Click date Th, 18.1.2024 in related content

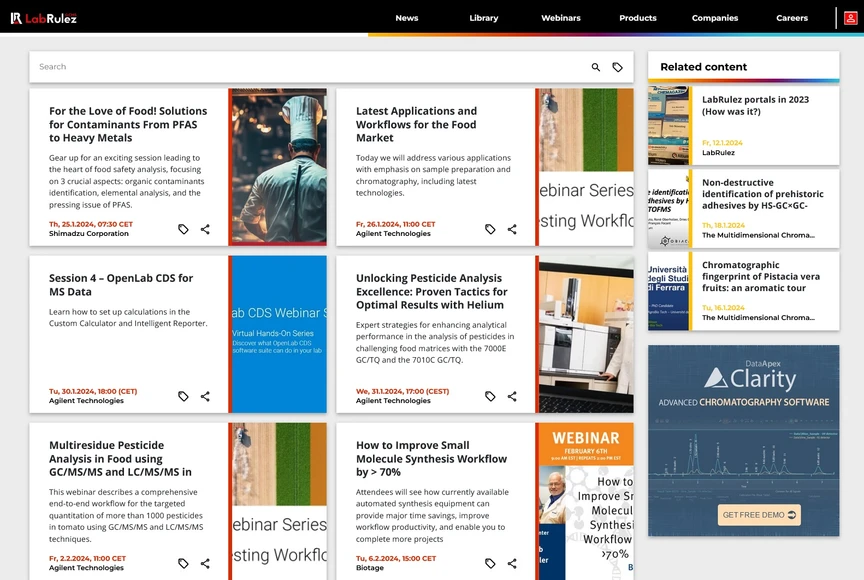point(723,225)
